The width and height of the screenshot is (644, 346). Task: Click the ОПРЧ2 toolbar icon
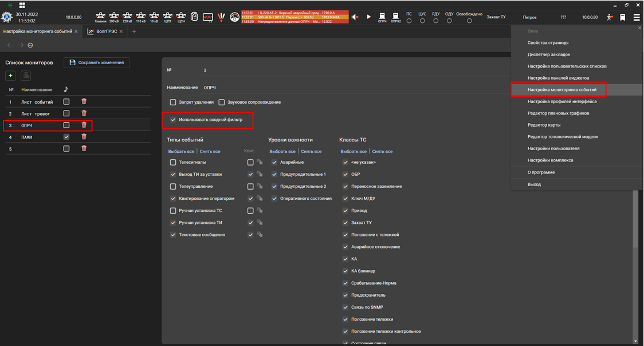click(x=395, y=16)
